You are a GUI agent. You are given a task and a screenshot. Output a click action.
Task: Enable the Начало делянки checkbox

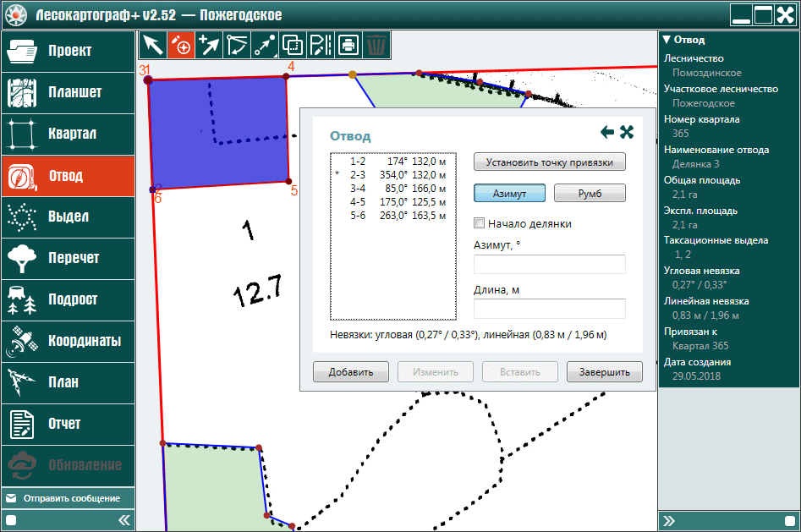point(480,223)
